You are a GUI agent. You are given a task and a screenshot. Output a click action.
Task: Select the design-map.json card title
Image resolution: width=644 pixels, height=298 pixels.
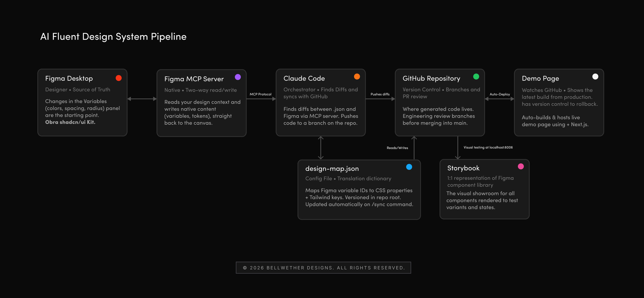coord(332,168)
